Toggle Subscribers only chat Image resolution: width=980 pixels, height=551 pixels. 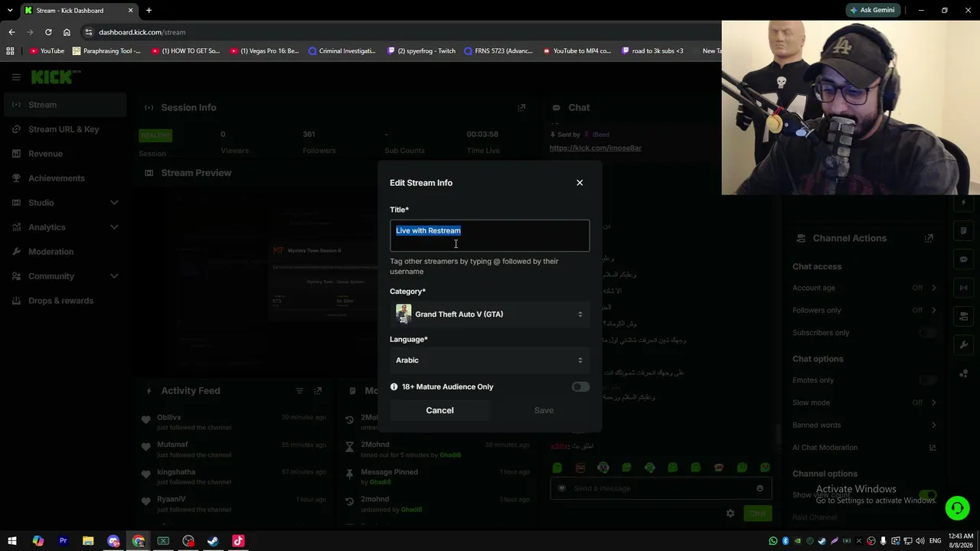click(927, 333)
